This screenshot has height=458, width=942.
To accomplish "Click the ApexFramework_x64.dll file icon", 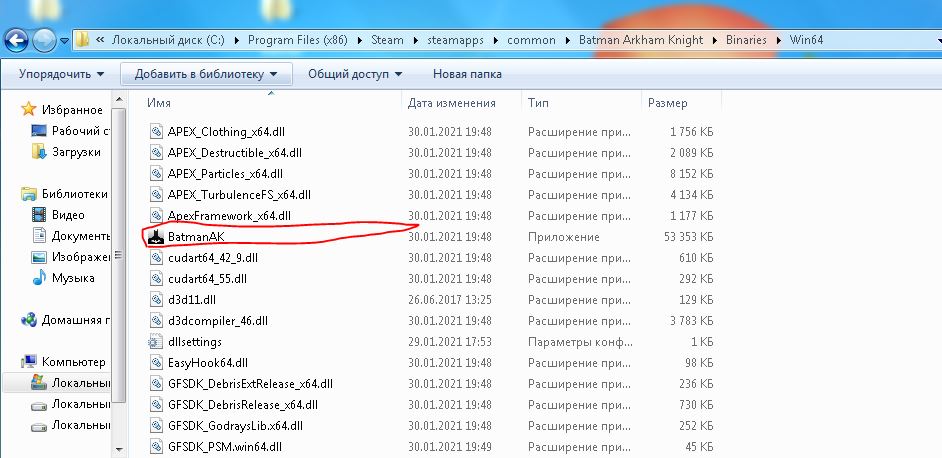I will pos(156,215).
